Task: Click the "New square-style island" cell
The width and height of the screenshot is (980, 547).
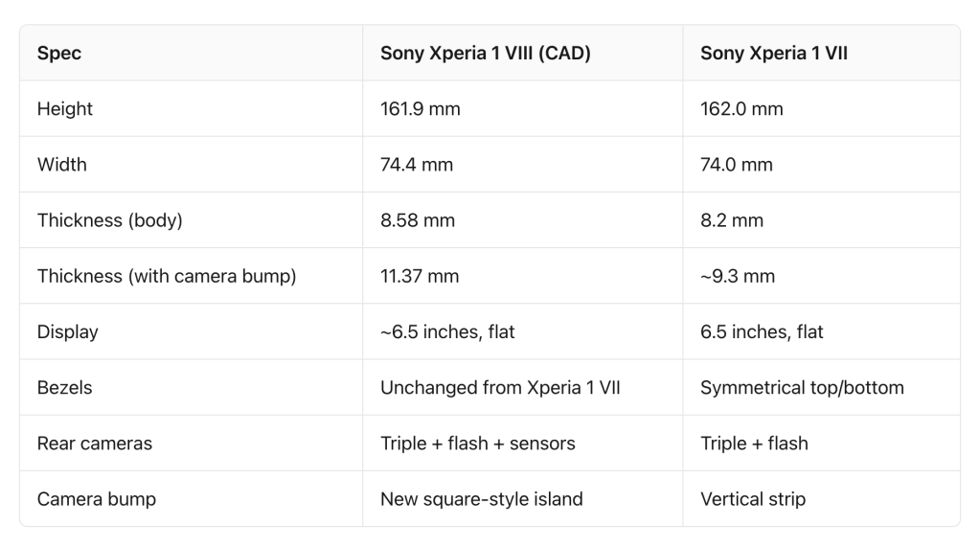Action: 481,499
